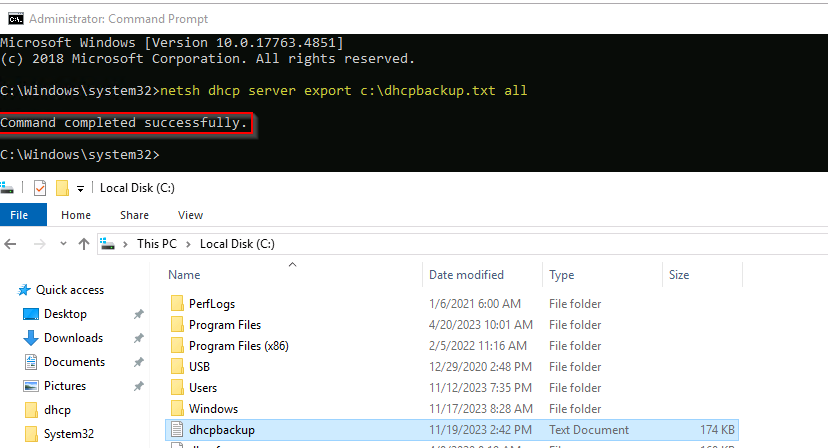Click the pin icon next to Desktop

coord(138,314)
